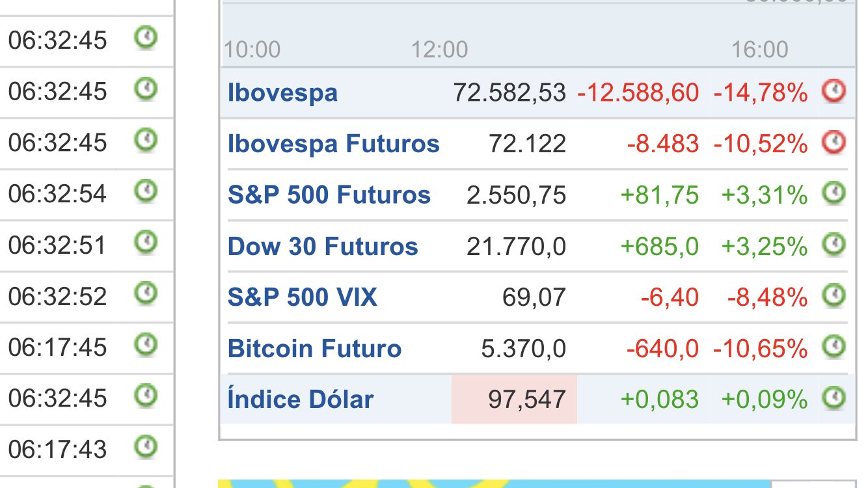Click clock icon beside 06:32:51 timestamp
This screenshot has height=488, width=868.
(x=146, y=242)
